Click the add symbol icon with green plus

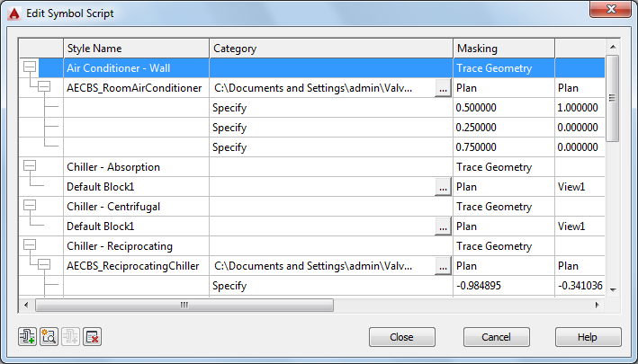coord(28,337)
